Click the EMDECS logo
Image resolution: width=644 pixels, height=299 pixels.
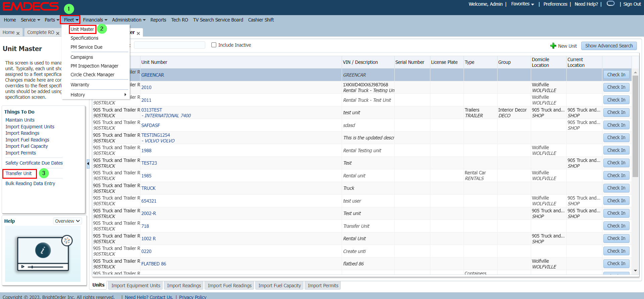[x=31, y=6]
